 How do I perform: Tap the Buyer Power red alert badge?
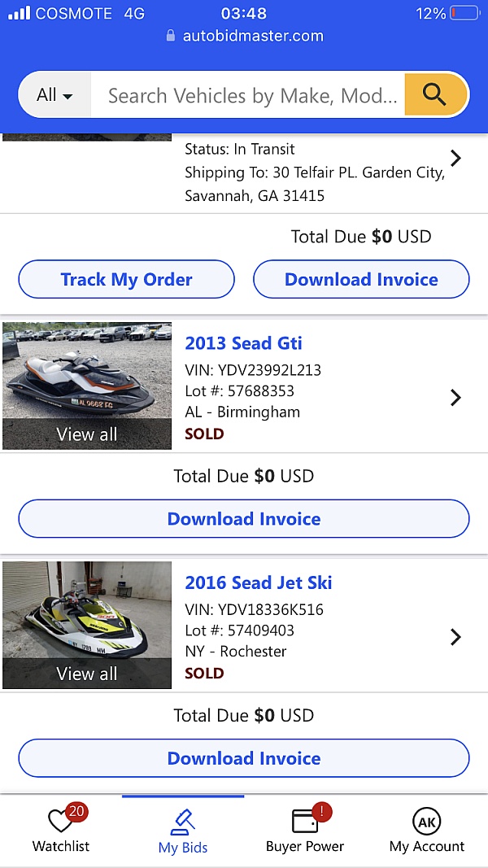(x=320, y=811)
